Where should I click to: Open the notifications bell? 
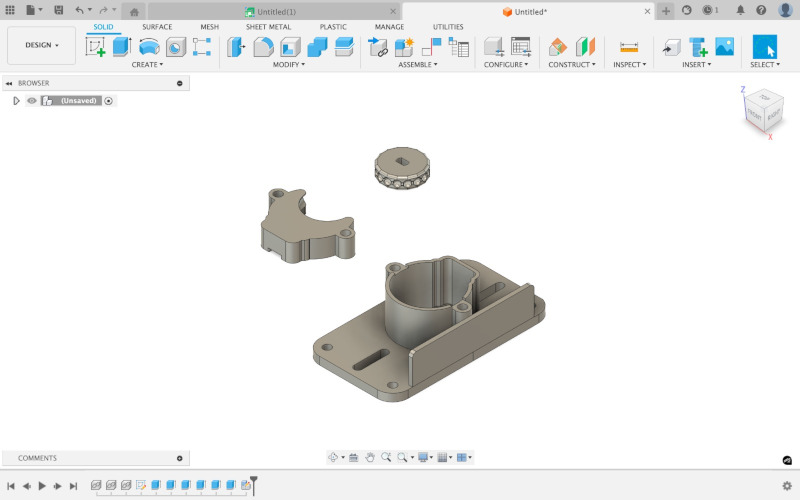click(740, 10)
